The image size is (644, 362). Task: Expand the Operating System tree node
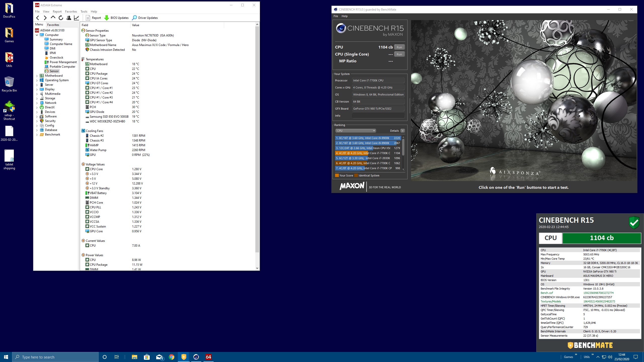[x=37, y=80]
